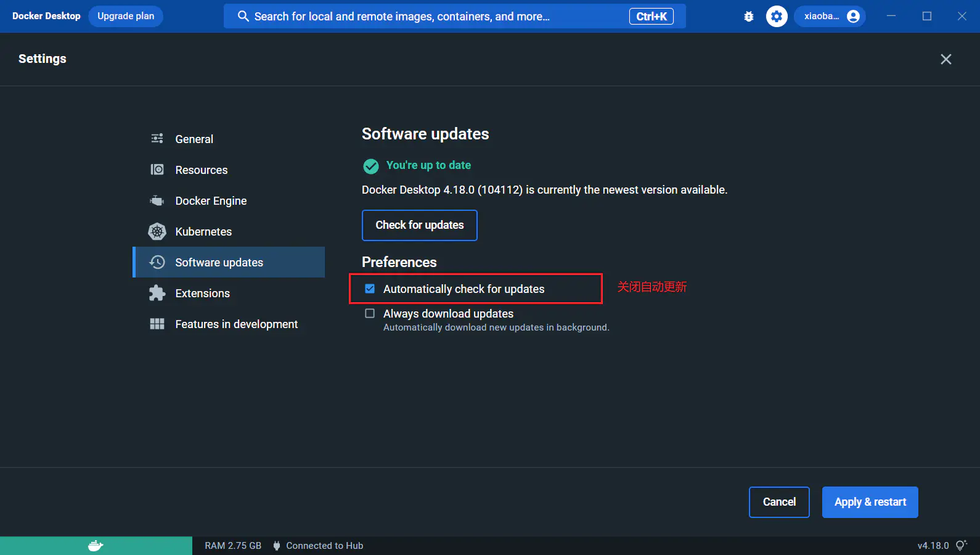Viewport: 980px width, 555px height.
Task: Click the Settings heading text
Action: tap(43, 59)
